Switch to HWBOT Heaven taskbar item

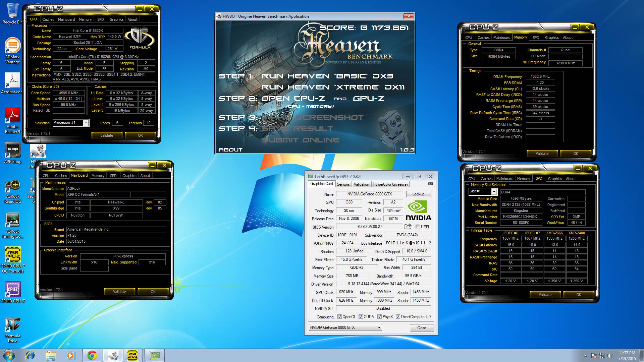tap(113, 355)
